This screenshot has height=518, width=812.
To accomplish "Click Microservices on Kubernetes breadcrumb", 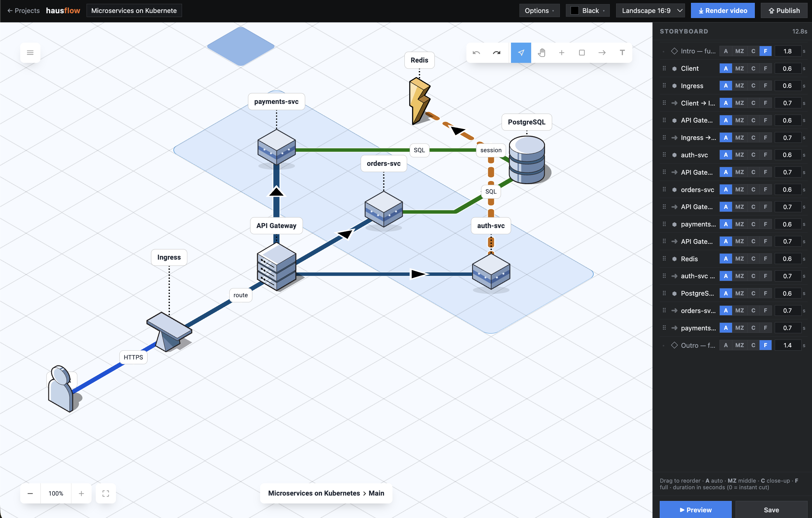I will (314, 493).
